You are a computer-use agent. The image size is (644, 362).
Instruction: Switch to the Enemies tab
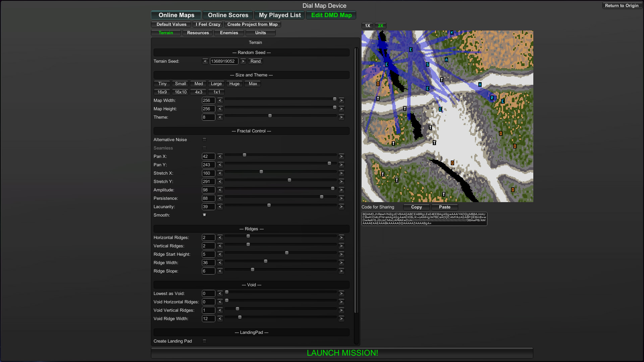[x=229, y=33]
